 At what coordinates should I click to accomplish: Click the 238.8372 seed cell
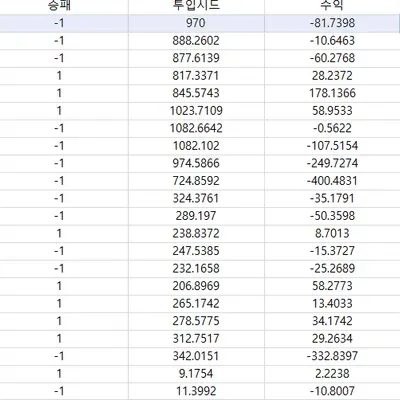[196, 234]
